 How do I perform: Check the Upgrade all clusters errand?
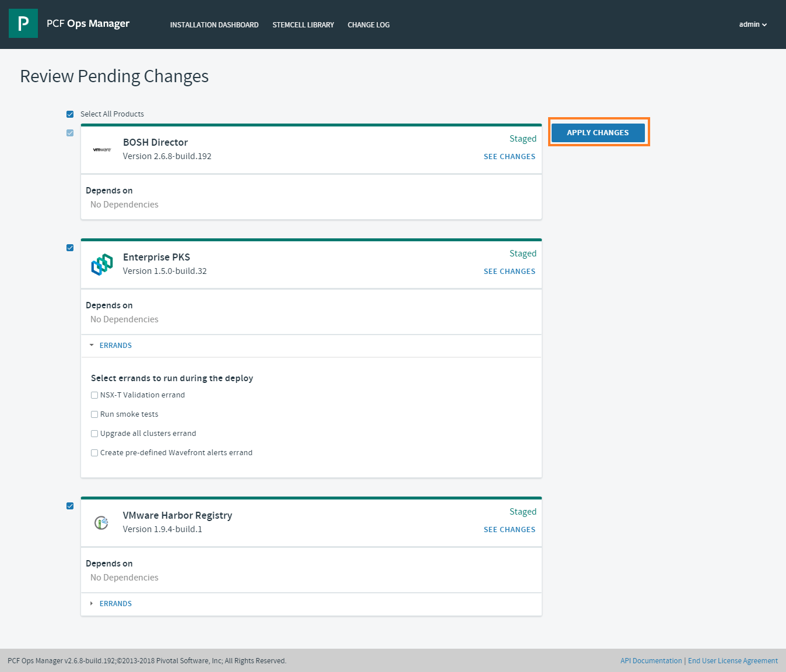tap(94, 434)
